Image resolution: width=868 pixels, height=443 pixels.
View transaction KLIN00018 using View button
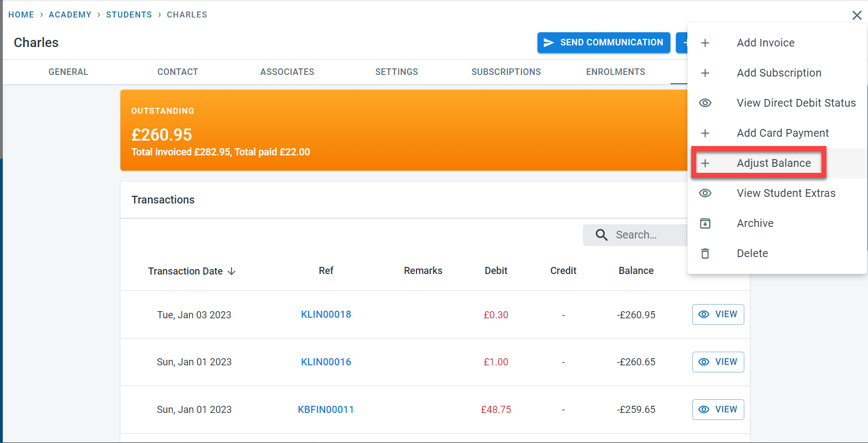tap(717, 314)
